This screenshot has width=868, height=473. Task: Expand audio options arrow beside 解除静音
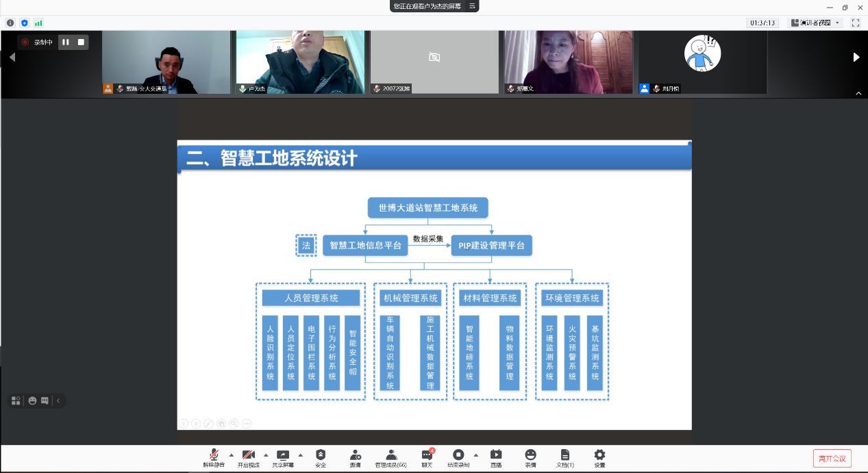231,455
